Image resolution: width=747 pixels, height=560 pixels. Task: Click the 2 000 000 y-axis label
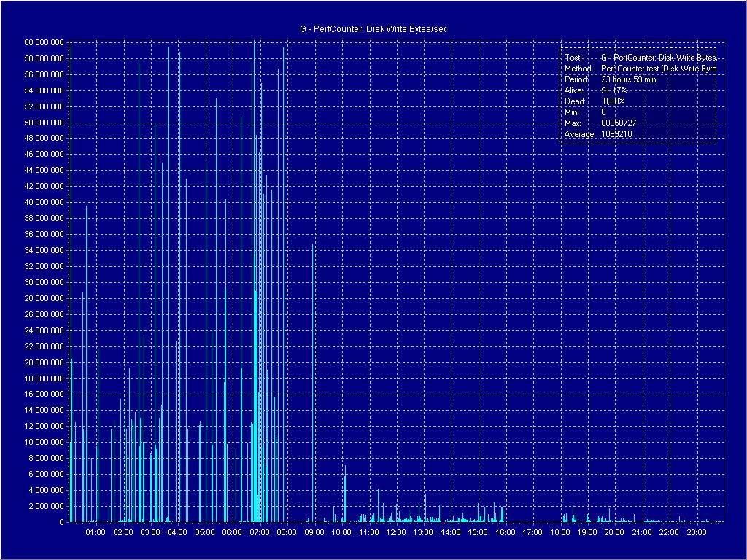tap(46, 506)
